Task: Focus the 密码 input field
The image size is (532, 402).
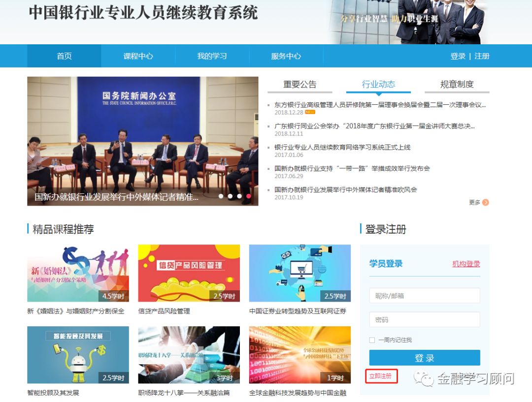Action: tap(425, 320)
